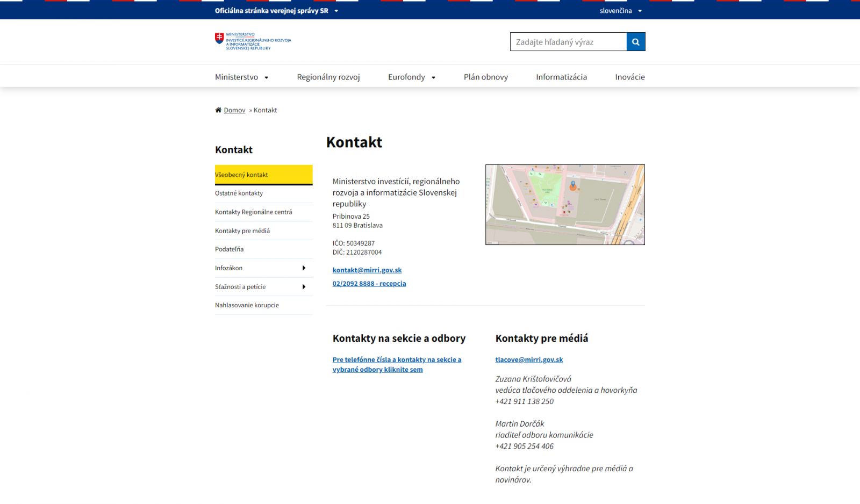The image size is (860, 504).
Task: Select Kontakty pre médiá in sidebar
Action: pyautogui.click(x=242, y=231)
